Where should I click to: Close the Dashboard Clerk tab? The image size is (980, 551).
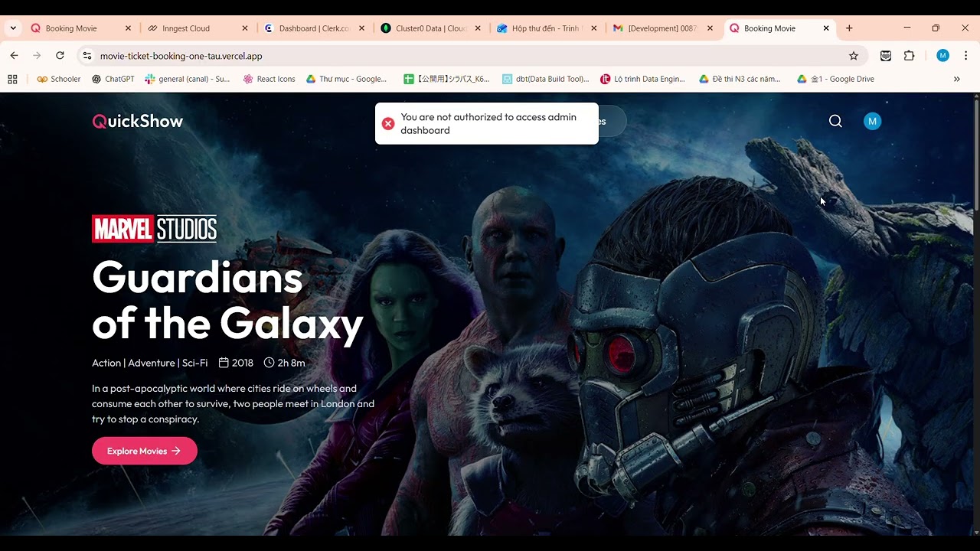coord(362,28)
